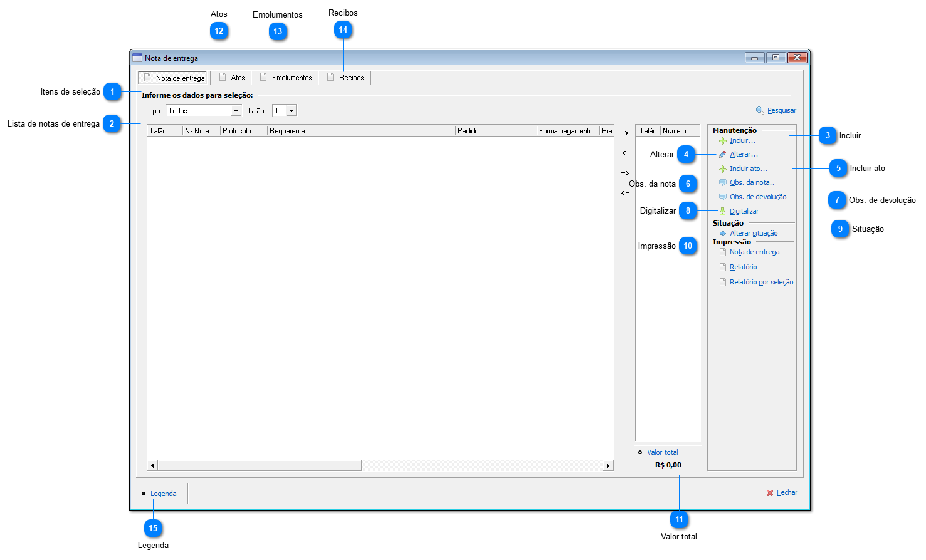Click the Incluir ato... link
The height and width of the screenshot is (560, 926).
[x=749, y=169]
